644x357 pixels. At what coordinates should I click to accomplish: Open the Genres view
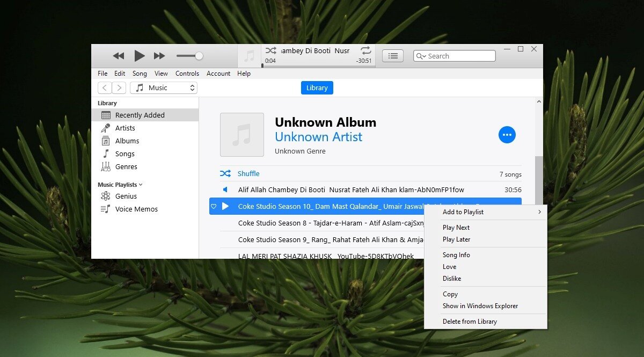[125, 166]
